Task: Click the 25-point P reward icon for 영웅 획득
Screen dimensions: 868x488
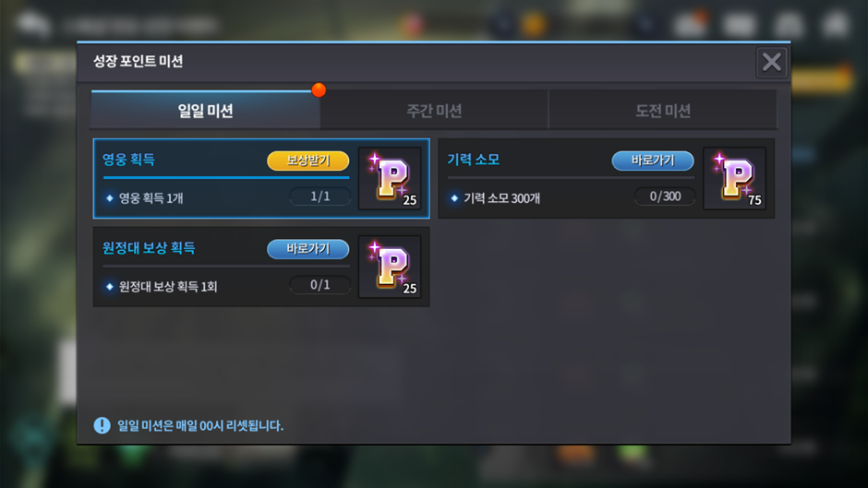Action: (390, 178)
